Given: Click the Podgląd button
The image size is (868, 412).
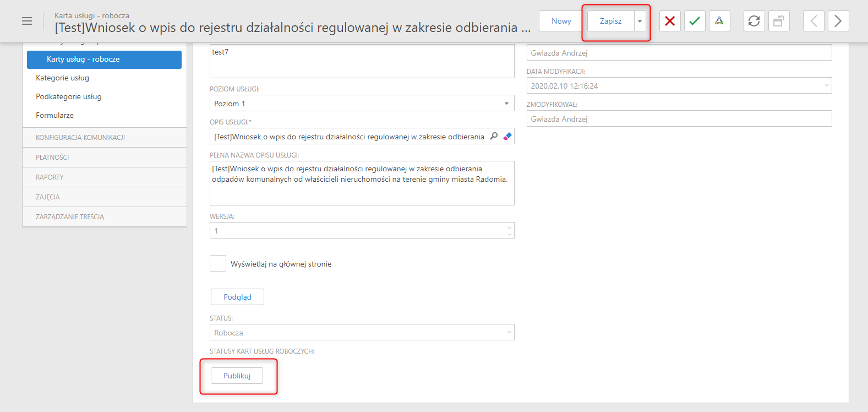Looking at the screenshot, I should (237, 297).
